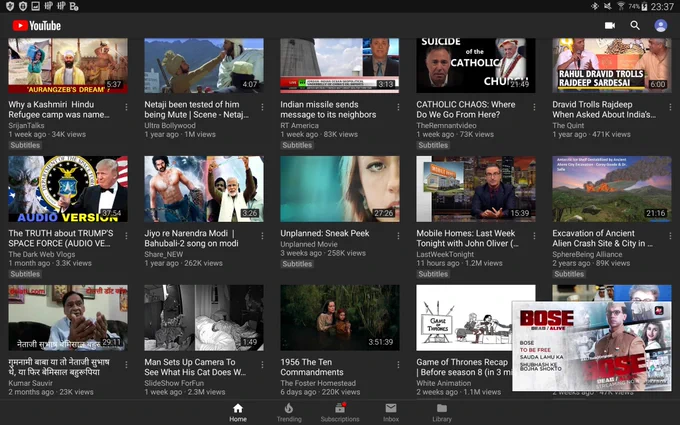The width and height of the screenshot is (680, 425).
Task: Play the Ten Commandments thumbnail, 3:51:39 long
Action: (x=340, y=318)
